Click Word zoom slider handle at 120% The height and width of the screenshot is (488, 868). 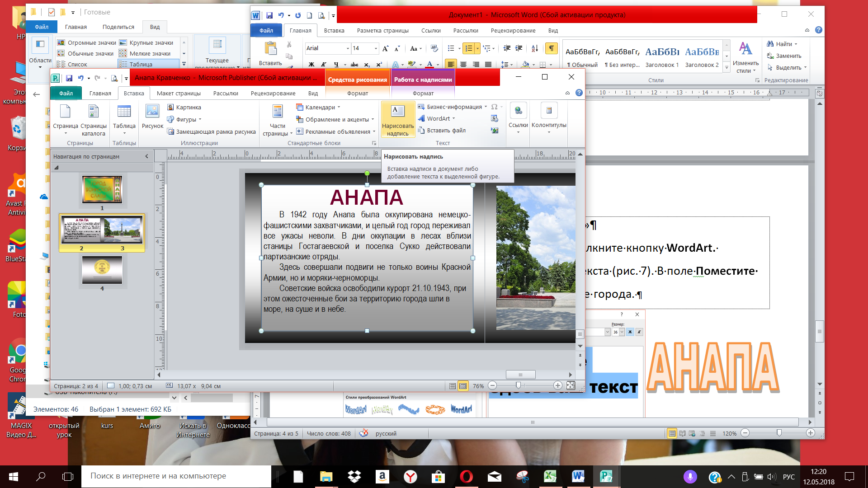coord(779,433)
